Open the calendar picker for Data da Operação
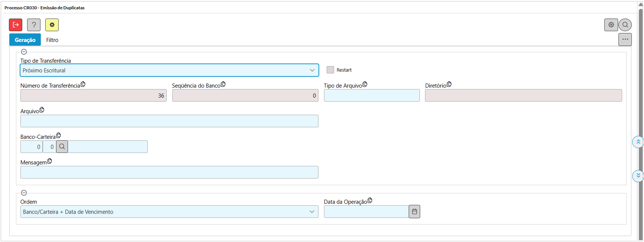Image resolution: width=644 pixels, height=242 pixels. [414, 212]
